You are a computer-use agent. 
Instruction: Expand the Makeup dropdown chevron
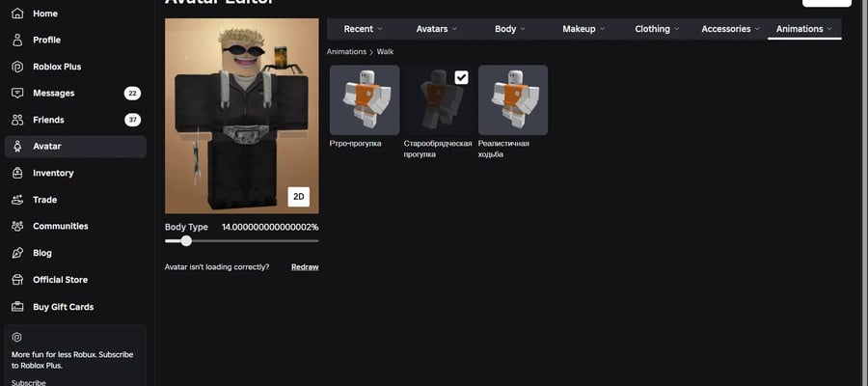602,29
